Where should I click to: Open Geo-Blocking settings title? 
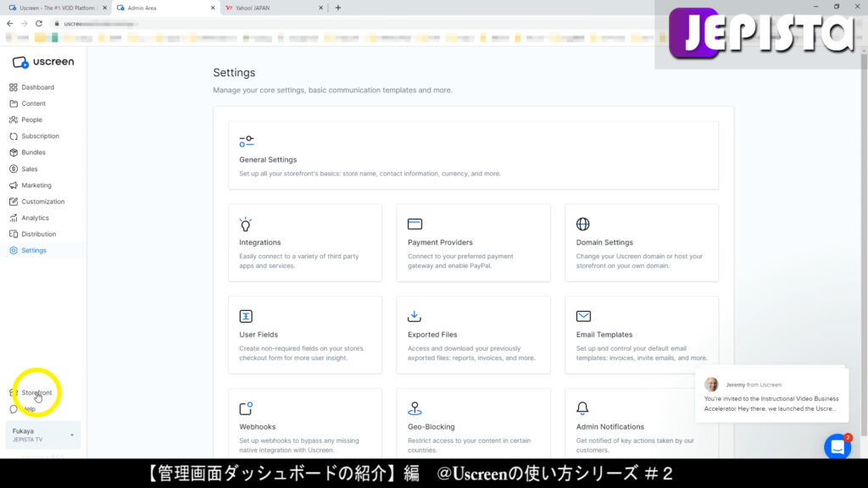coord(431,427)
